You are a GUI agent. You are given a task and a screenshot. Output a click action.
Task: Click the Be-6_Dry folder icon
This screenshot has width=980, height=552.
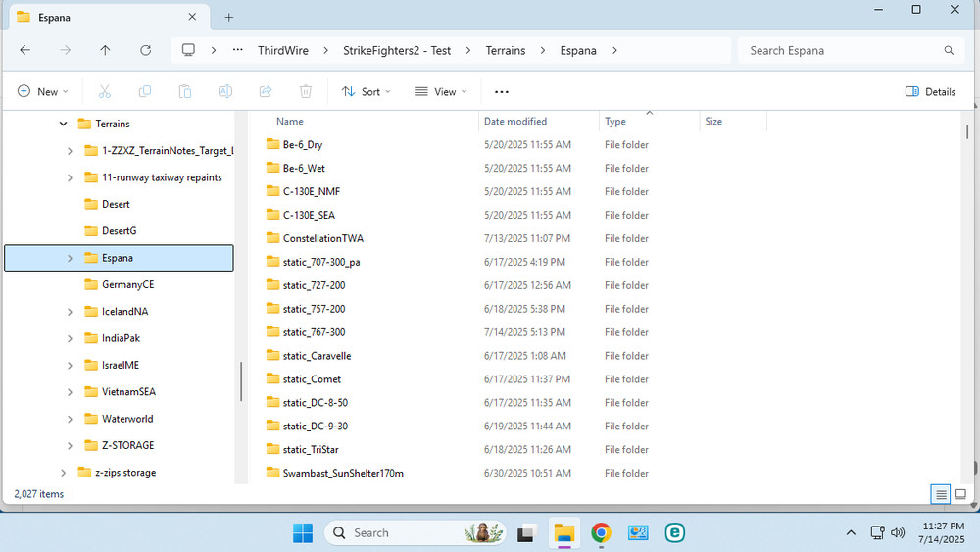[272, 144]
